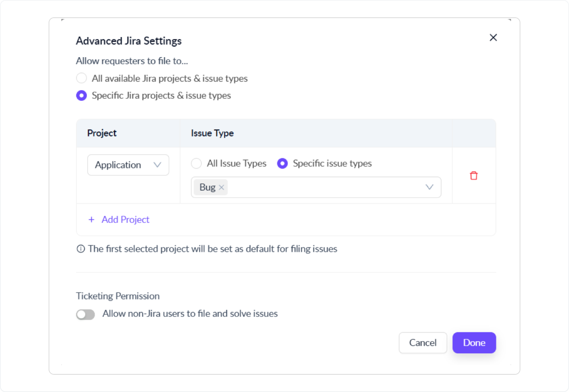This screenshot has width=569, height=392.
Task: Toggle Allow non-Jira users to file issues
Action: tap(85, 314)
